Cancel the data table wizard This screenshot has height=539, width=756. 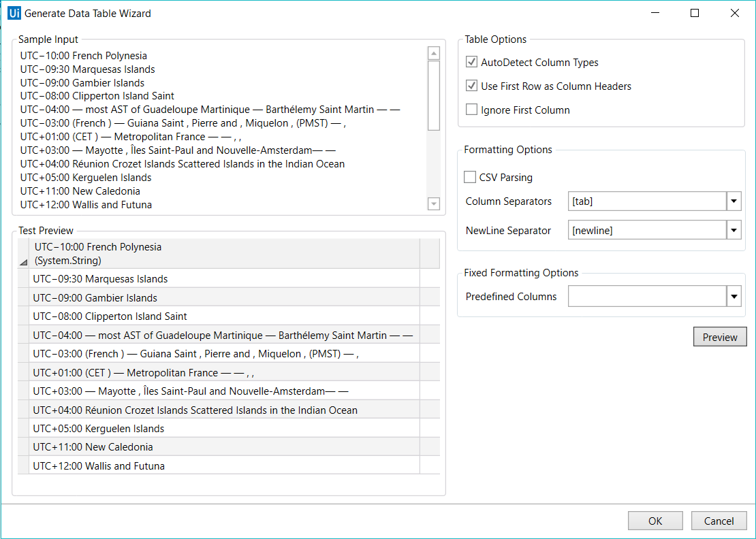pyautogui.click(x=719, y=521)
